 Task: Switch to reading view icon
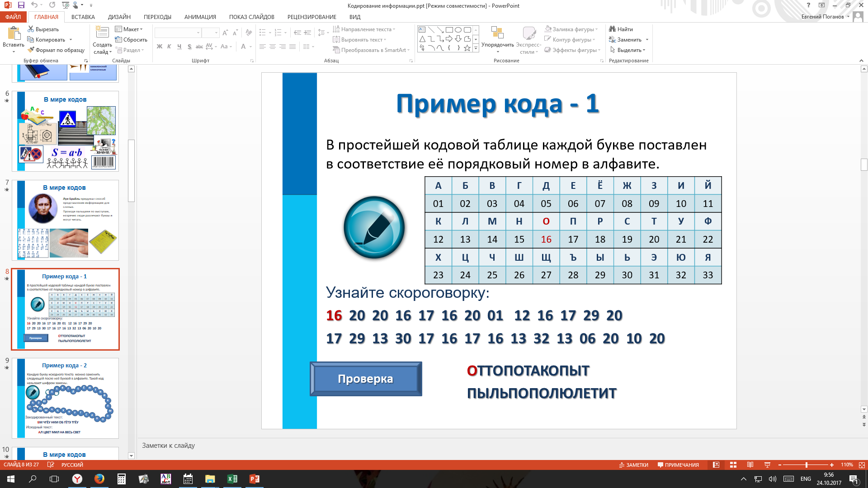(x=750, y=465)
